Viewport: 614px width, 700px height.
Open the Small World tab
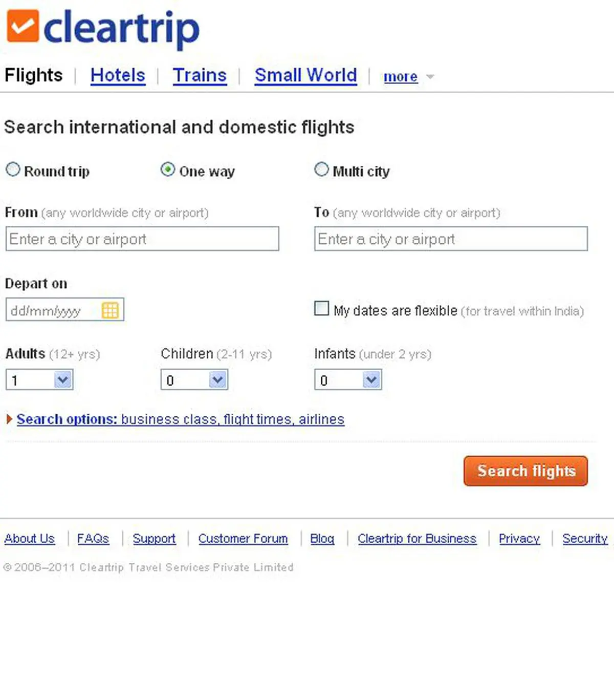[x=305, y=75]
